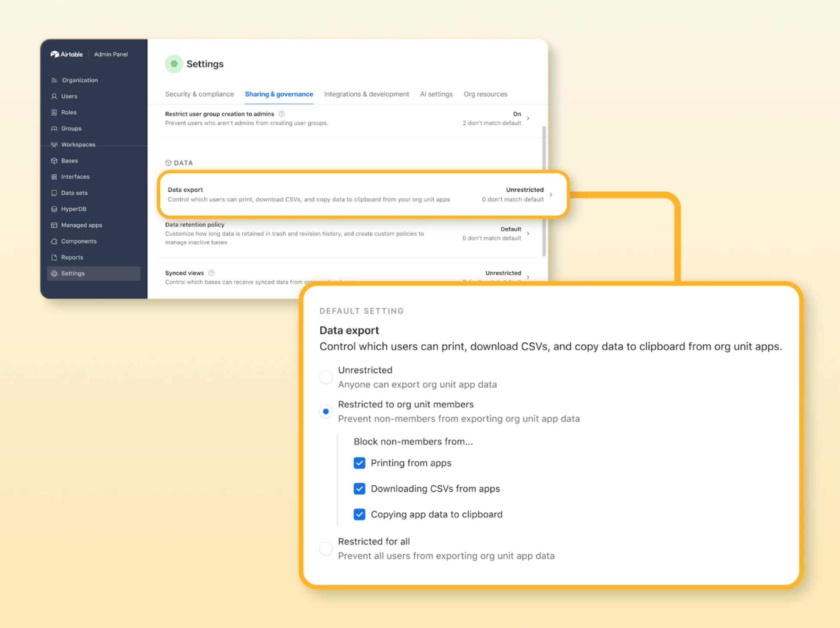Viewport: 840px width, 628px height.
Task: Go to Organization in sidebar
Action: (x=80, y=80)
